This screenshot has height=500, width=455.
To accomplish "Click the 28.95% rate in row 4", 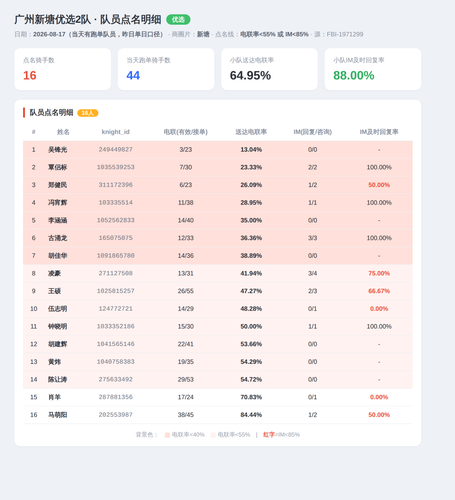I will coord(251,203).
